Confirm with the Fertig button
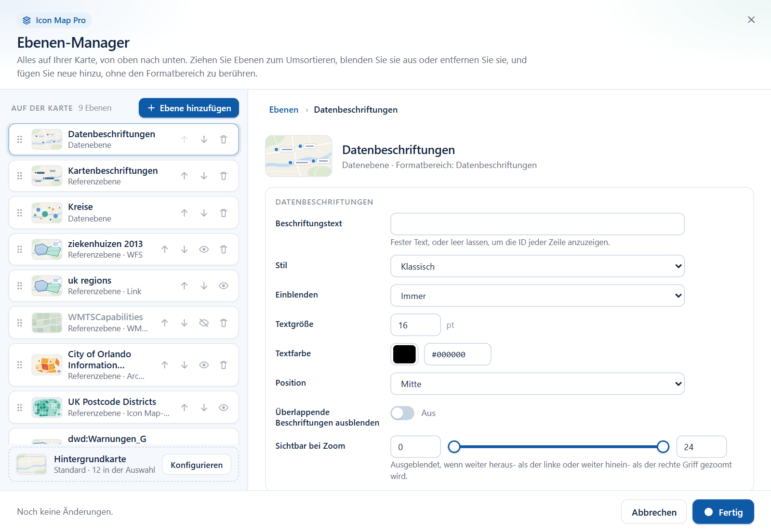Viewport: 771px width, 532px height. tap(723, 512)
